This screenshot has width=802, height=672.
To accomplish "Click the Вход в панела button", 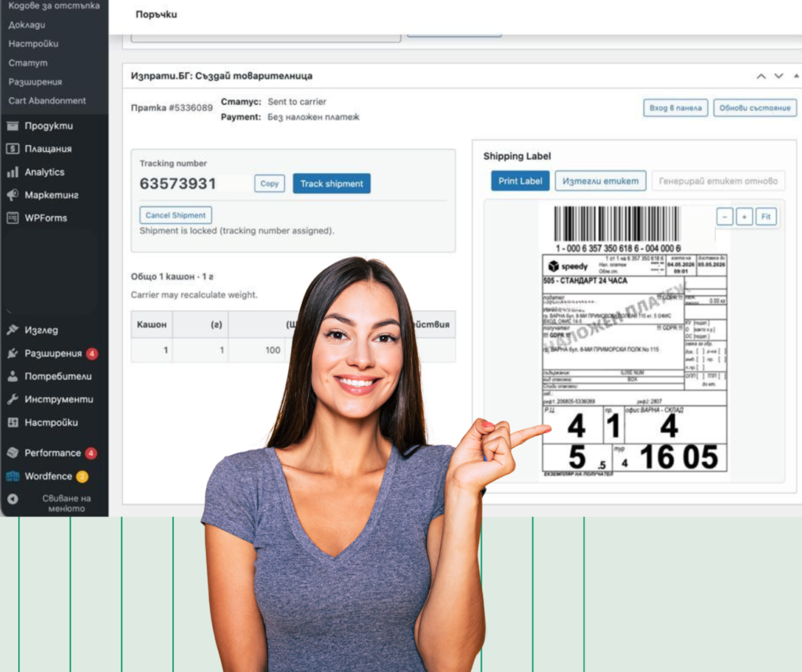I will coord(675,108).
